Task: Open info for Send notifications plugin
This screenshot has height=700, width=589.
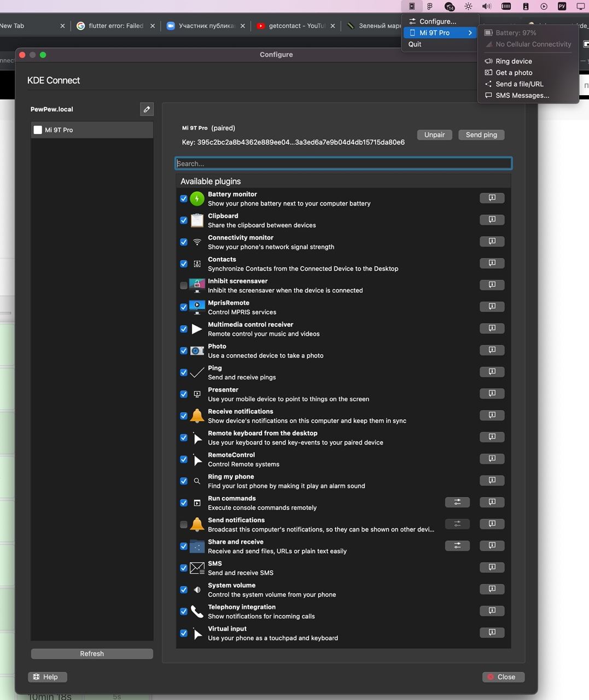Action: [x=492, y=524]
